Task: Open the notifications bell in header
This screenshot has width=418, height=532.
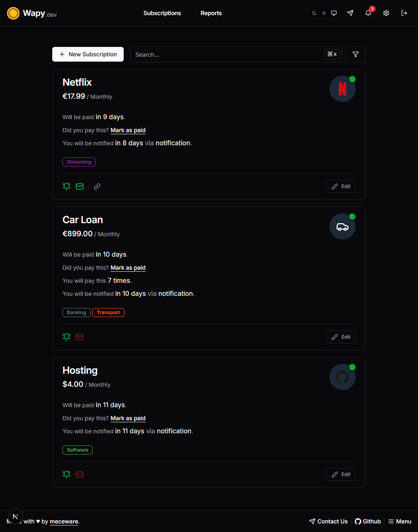Action: (368, 13)
